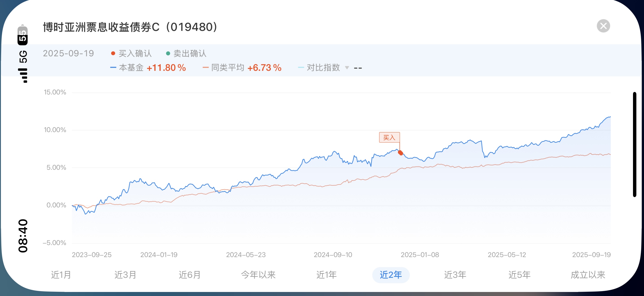Switch chart to 近3年
The height and width of the screenshot is (296, 644).
pyautogui.click(x=455, y=275)
